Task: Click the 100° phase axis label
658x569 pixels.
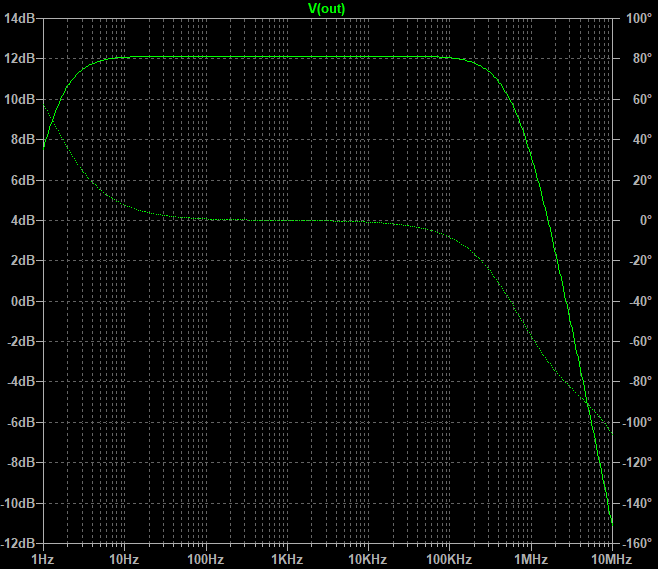Action: click(639, 18)
